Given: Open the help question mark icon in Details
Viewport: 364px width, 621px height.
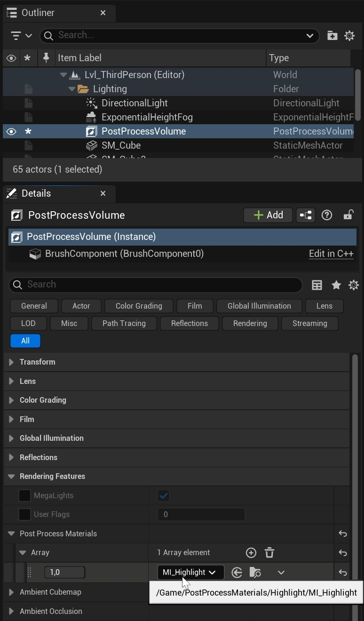Looking at the screenshot, I should pos(326,215).
